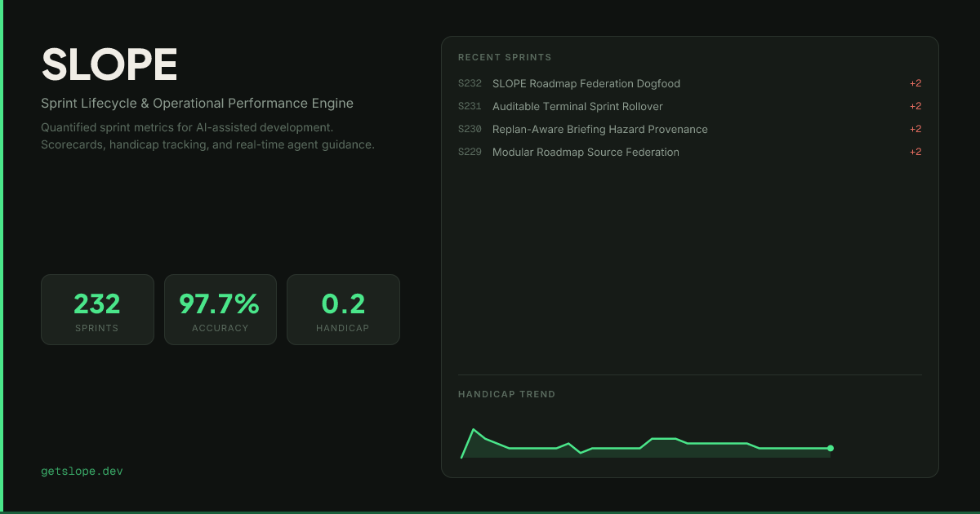This screenshot has width=980, height=514.
Task: Click the SLOPE title heading
Action: tap(109, 64)
